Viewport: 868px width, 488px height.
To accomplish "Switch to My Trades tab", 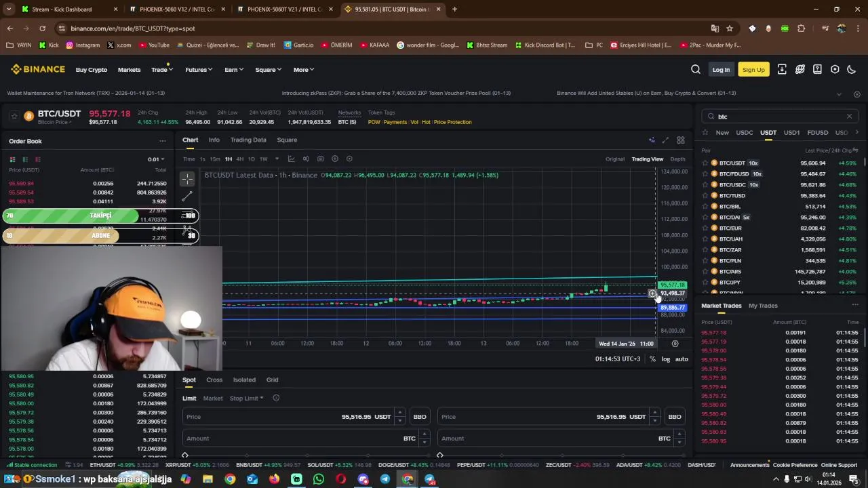I will tap(763, 306).
